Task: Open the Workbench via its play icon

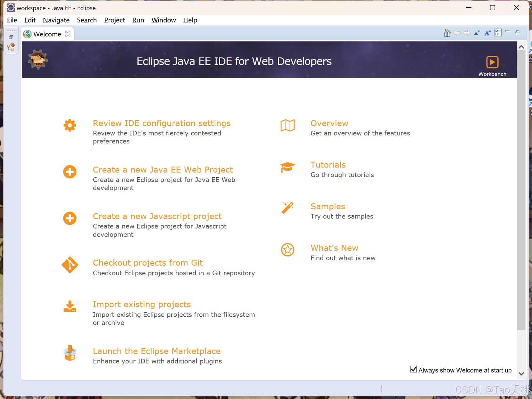Action: [492, 62]
